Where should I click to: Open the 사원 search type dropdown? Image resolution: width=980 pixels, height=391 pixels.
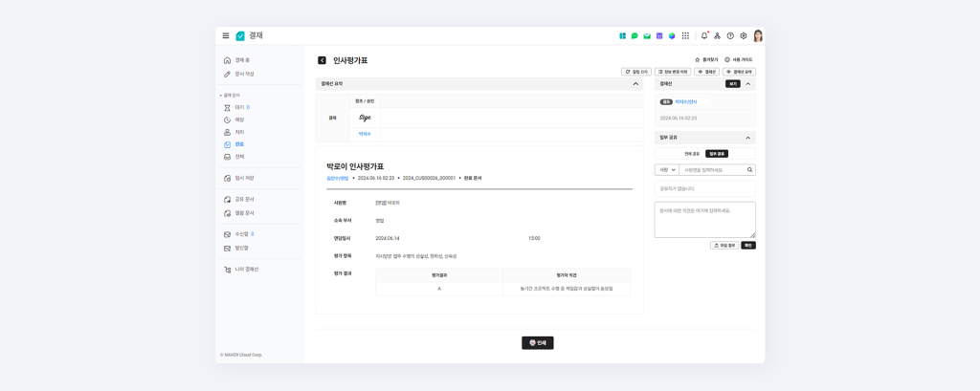tap(666, 170)
